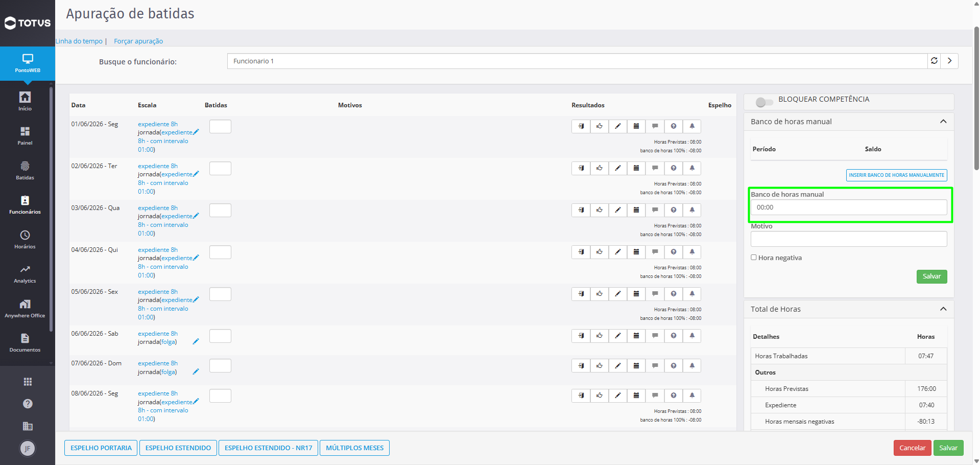Collapse Total de Horas panel

click(943, 309)
